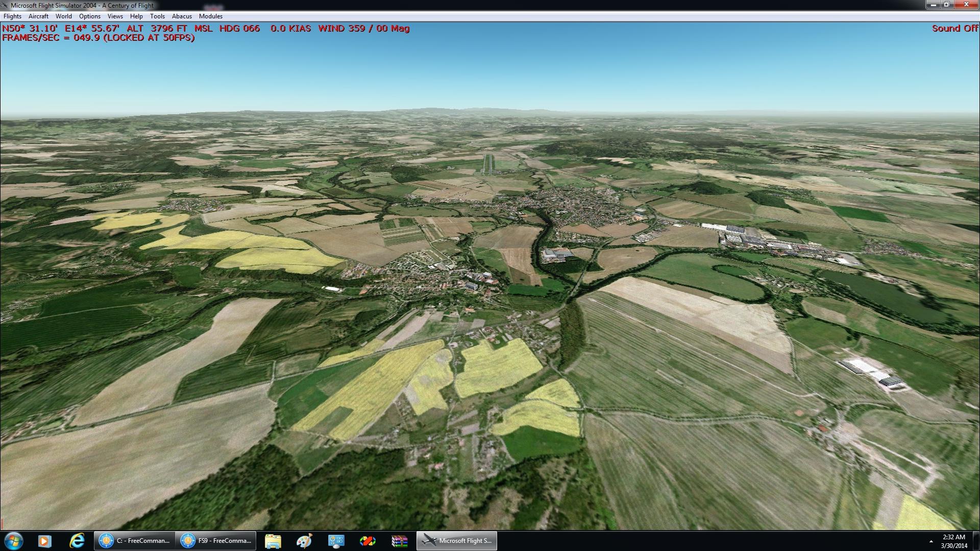The height and width of the screenshot is (551, 980).
Task: Open the Tools menu
Action: pos(158,16)
